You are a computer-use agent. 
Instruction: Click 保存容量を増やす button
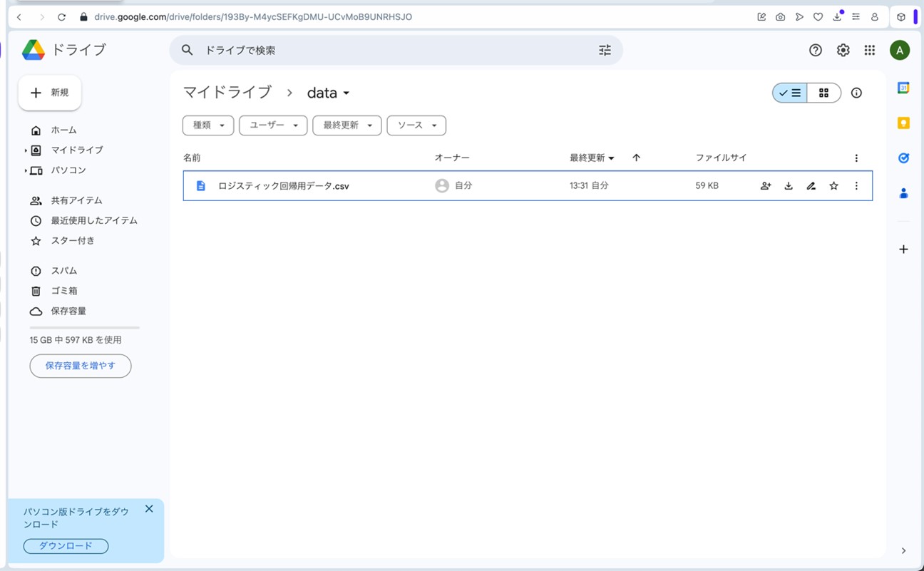tap(81, 366)
